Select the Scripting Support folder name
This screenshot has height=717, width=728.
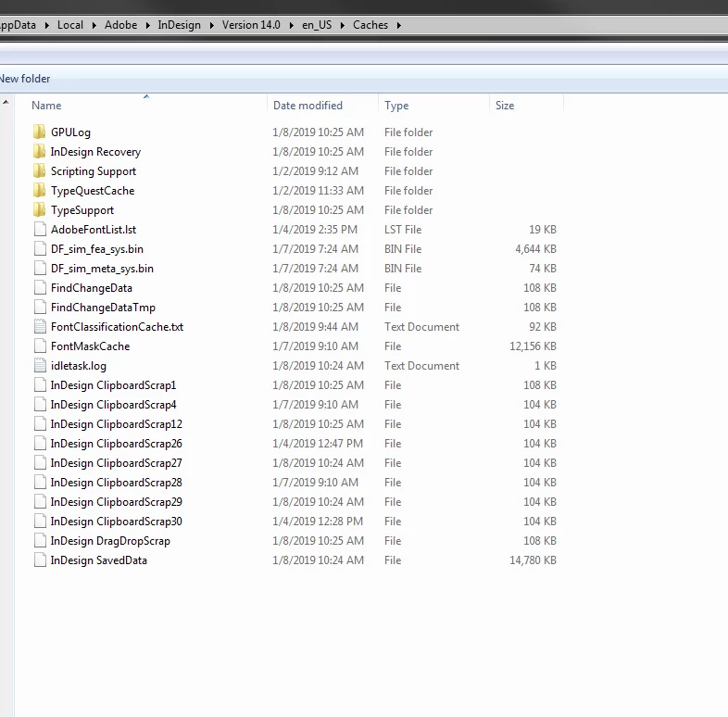(x=94, y=170)
